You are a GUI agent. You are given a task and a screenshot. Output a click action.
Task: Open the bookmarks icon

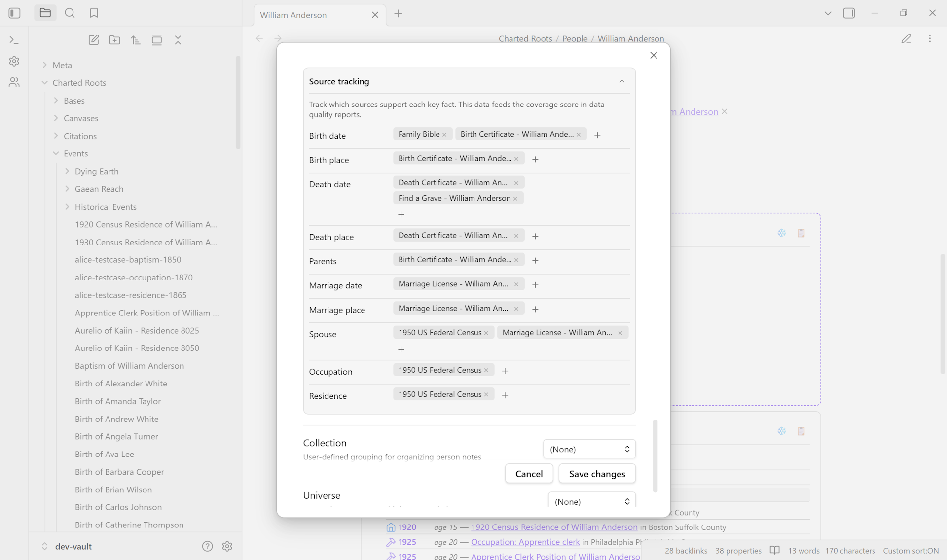click(x=94, y=13)
